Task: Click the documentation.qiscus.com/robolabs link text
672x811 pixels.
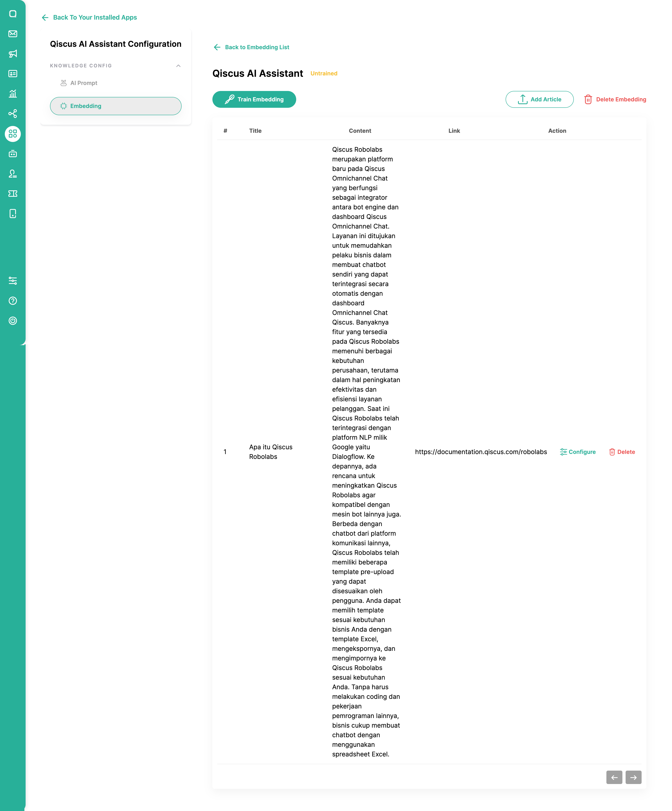Action: (481, 452)
